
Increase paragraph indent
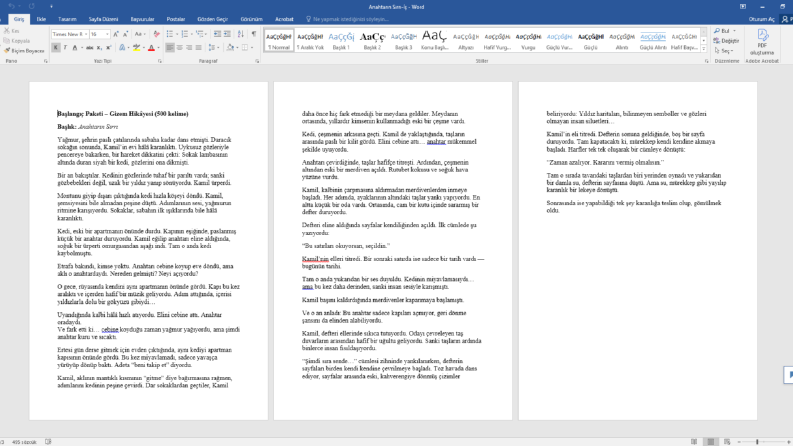tap(227, 34)
